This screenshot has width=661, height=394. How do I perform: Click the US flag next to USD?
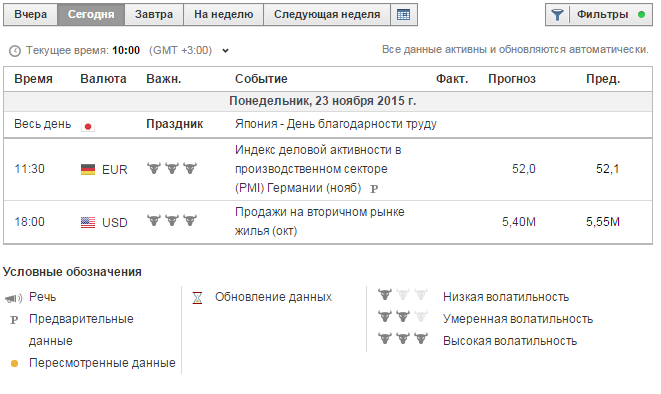88,222
